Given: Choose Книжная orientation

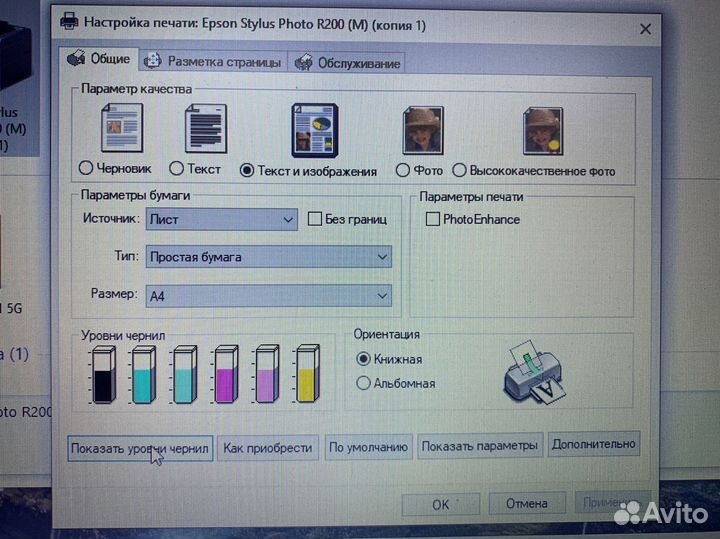Looking at the screenshot, I should pos(363,359).
